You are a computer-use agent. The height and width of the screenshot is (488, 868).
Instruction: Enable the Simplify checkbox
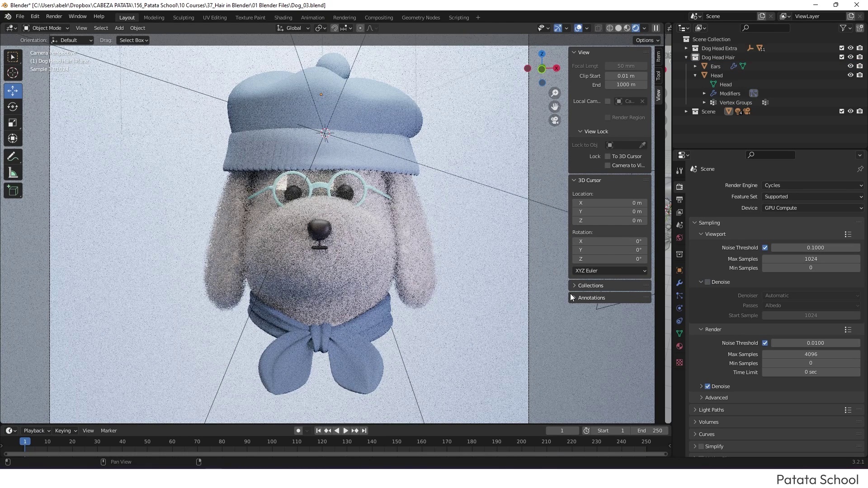click(701, 446)
